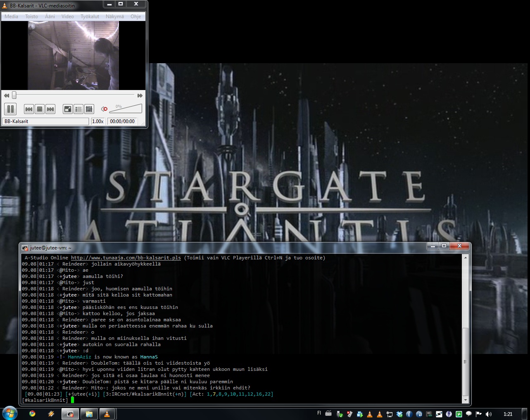
Task: Open VLC extended settings equalizer icon
Action: pos(89,109)
